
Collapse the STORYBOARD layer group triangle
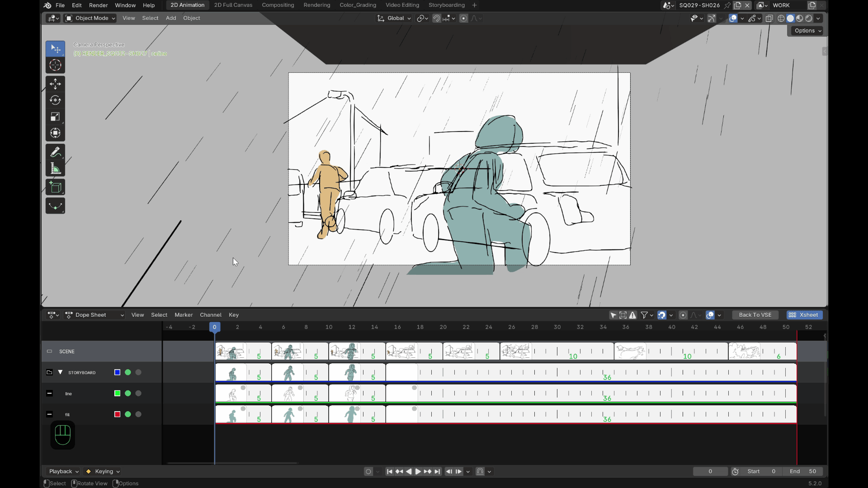pos(60,372)
